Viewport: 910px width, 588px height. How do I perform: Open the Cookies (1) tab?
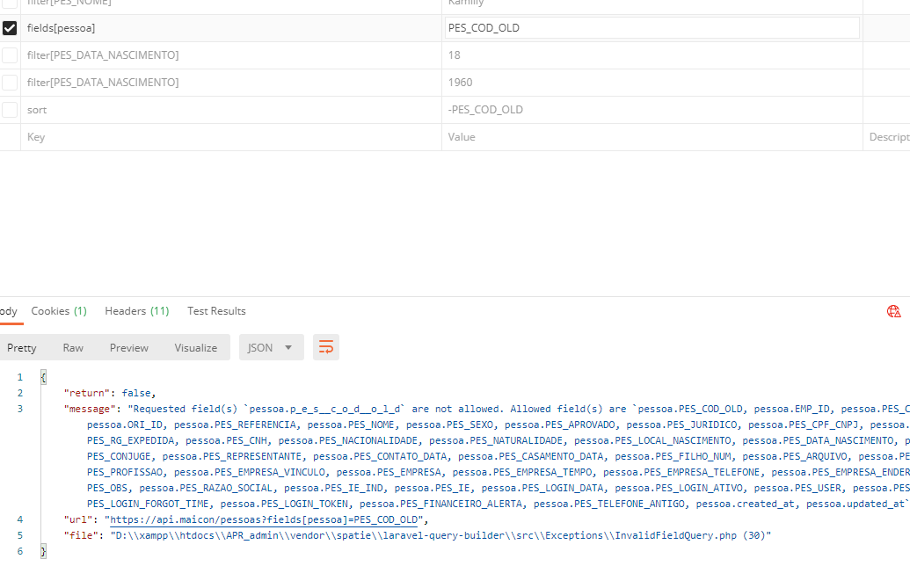(x=58, y=310)
